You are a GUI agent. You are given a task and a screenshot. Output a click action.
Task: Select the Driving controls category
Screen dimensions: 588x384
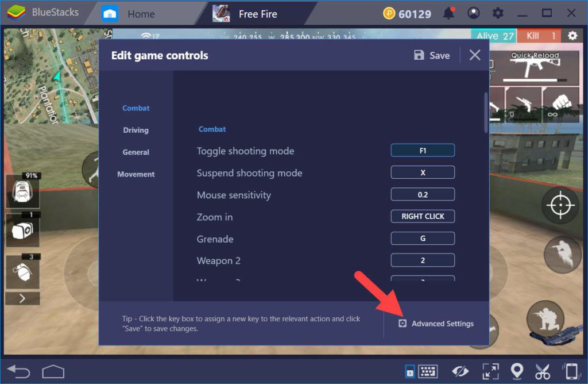136,130
